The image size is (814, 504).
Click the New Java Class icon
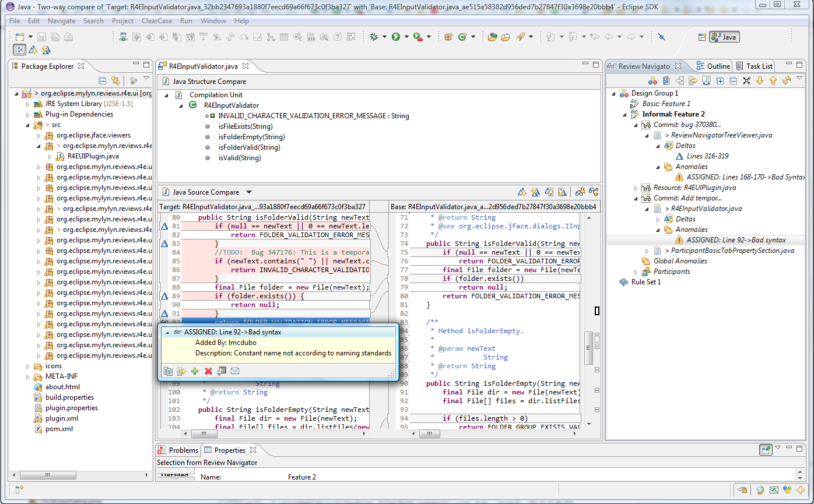coord(463,37)
